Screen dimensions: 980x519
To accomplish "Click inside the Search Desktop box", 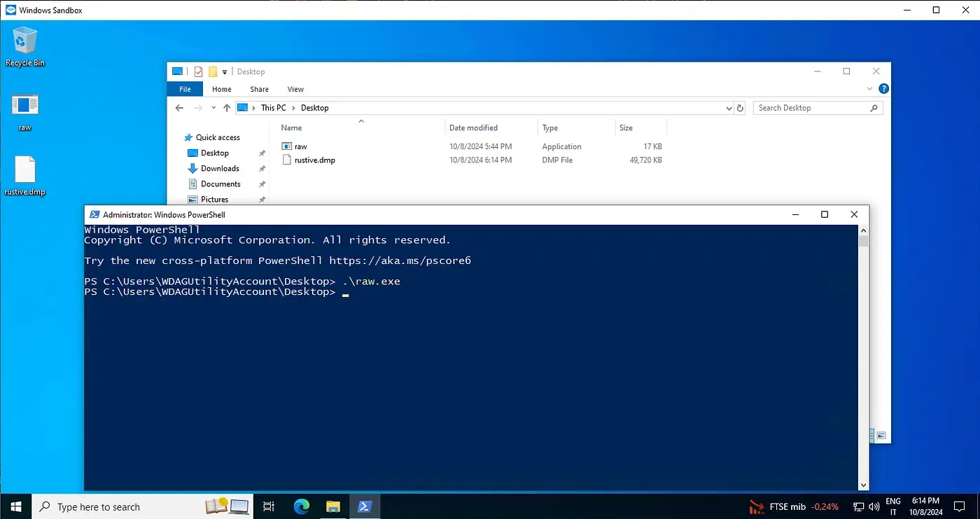I will tap(812, 107).
